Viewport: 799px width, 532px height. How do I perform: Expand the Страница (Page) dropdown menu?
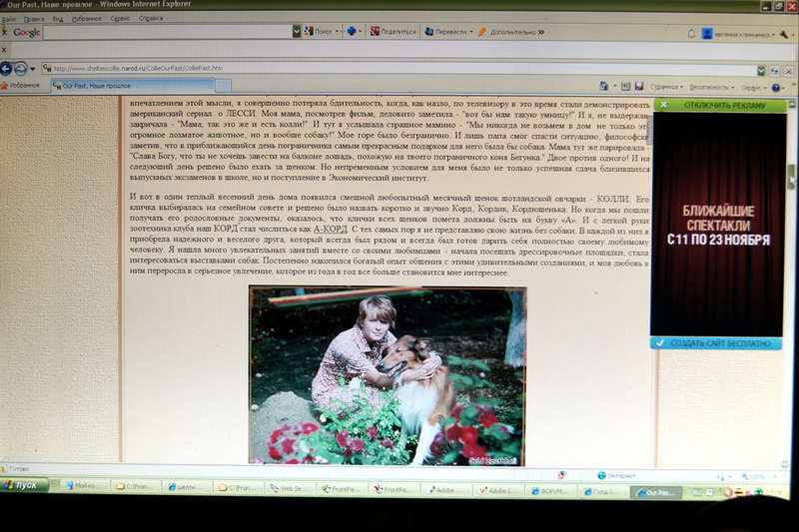click(666, 87)
